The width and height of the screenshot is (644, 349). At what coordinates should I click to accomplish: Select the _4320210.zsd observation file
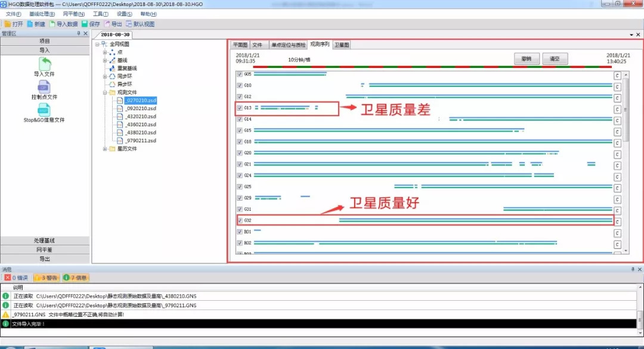141,117
